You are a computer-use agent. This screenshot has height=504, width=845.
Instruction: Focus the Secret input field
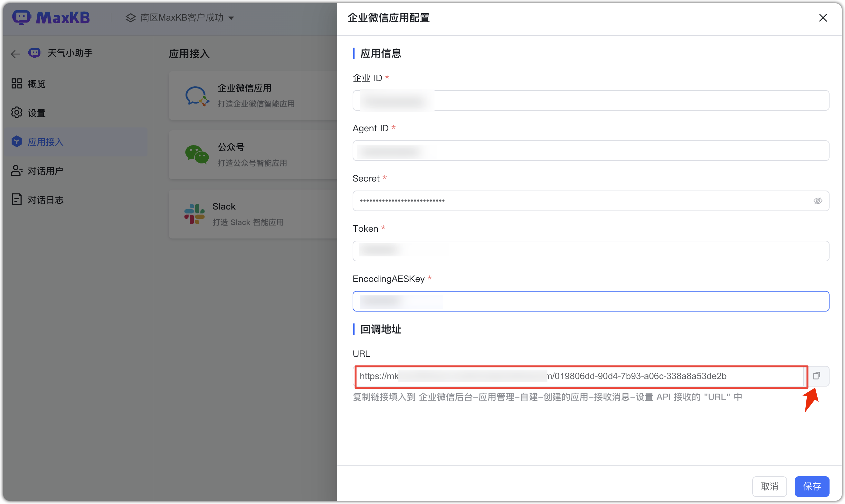coord(591,201)
